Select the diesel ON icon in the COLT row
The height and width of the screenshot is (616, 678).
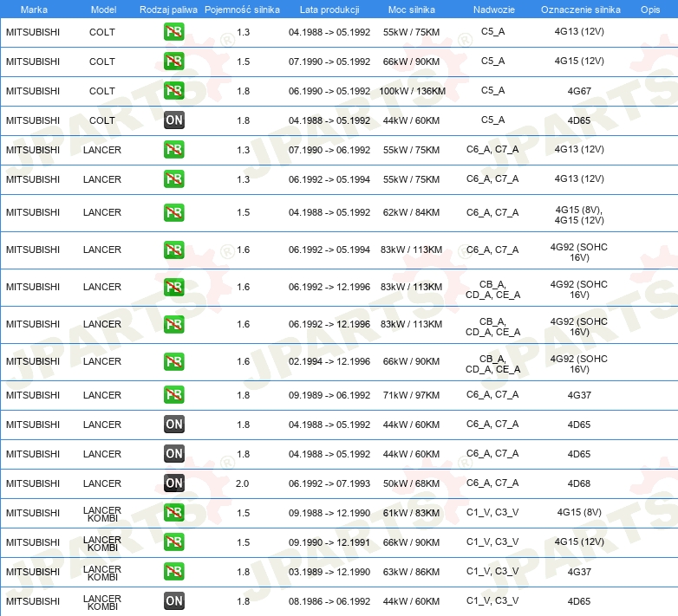point(173,120)
